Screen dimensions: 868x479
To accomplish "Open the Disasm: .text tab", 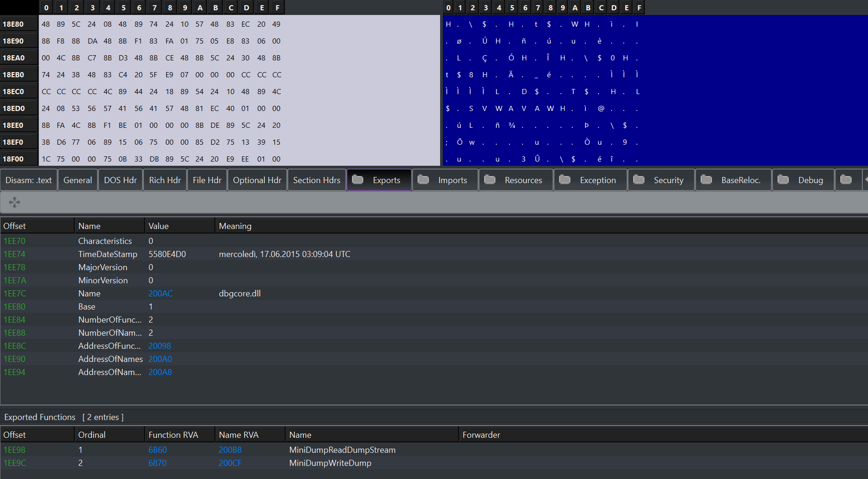I will [x=29, y=180].
